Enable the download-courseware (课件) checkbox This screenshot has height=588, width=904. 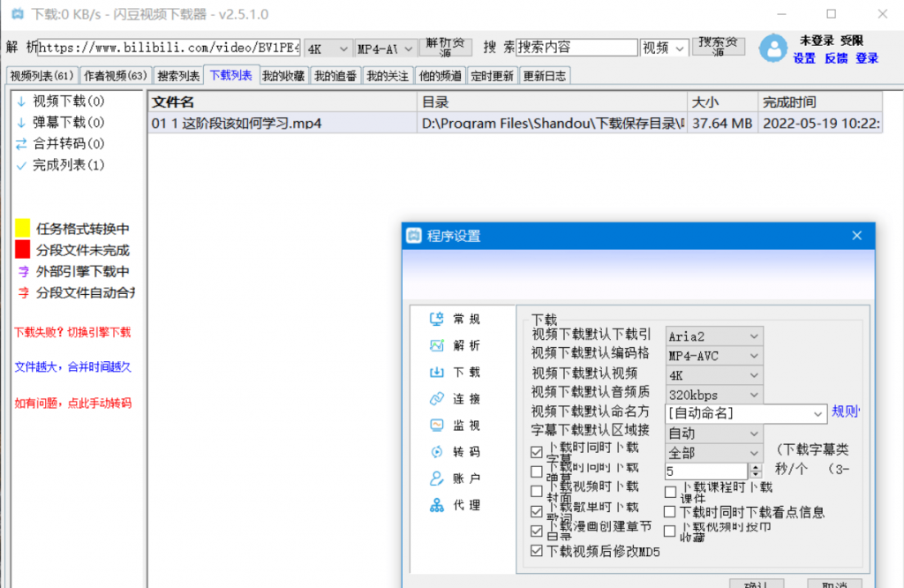tap(670, 492)
